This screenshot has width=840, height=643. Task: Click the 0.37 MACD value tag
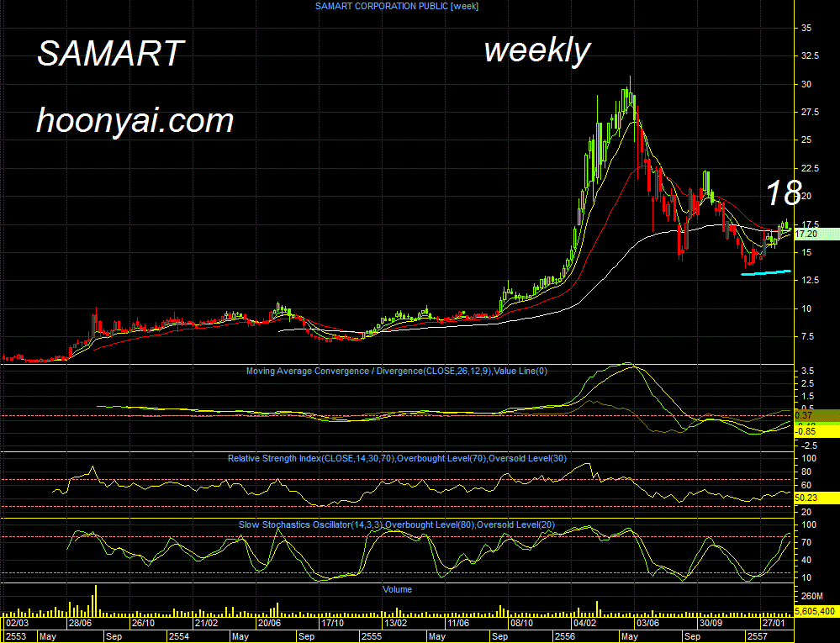point(816,415)
